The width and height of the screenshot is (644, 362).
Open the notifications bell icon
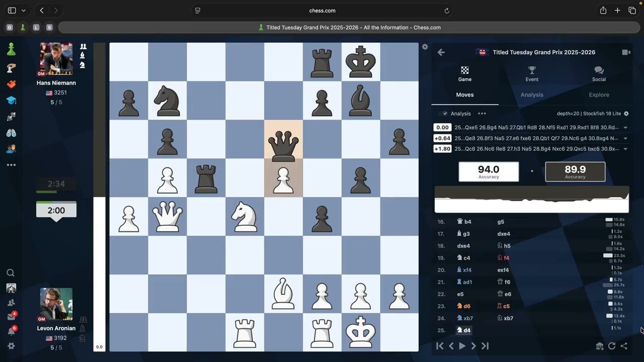point(11,331)
